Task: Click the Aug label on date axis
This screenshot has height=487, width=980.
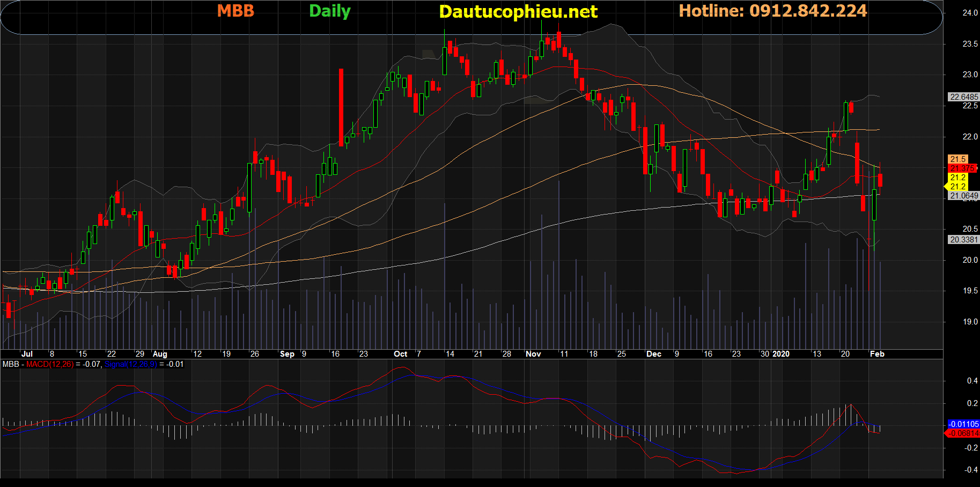Action: (x=160, y=354)
